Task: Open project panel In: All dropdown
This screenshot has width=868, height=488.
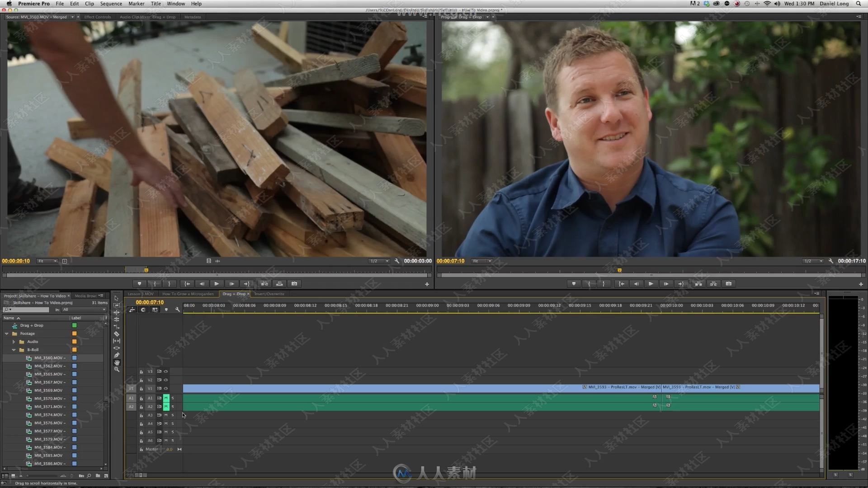Action: [84, 310]
